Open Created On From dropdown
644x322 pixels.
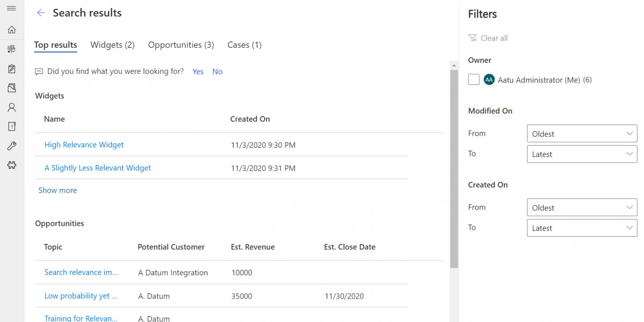coord(582,207)
